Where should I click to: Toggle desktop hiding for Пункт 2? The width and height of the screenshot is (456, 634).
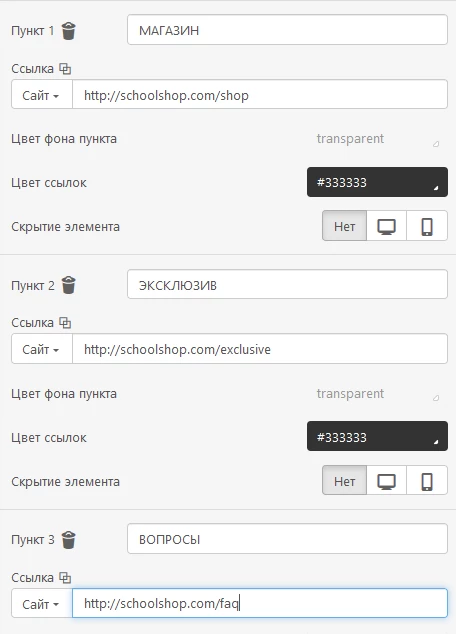pyautogui.click(x=386, y=481)
